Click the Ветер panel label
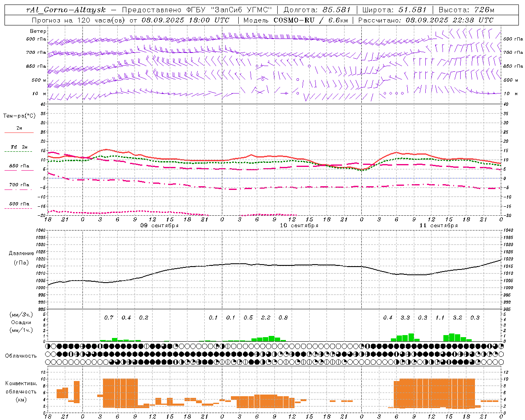 (x=38, y=31)
